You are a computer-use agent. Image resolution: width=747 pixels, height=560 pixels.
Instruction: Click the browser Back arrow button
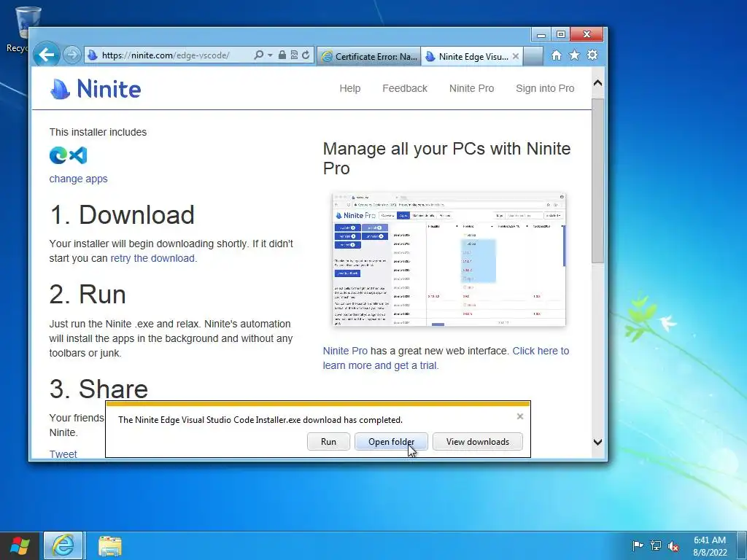(46, 55)
